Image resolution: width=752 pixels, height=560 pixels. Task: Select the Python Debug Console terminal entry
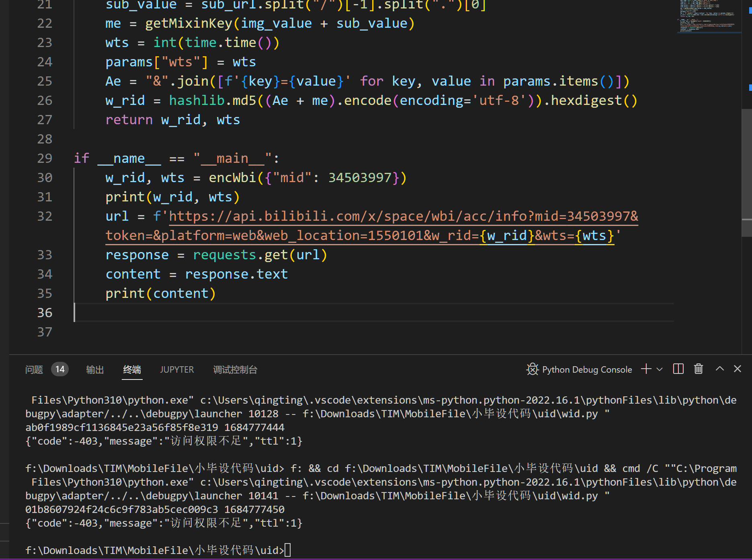tap(587, 369)
